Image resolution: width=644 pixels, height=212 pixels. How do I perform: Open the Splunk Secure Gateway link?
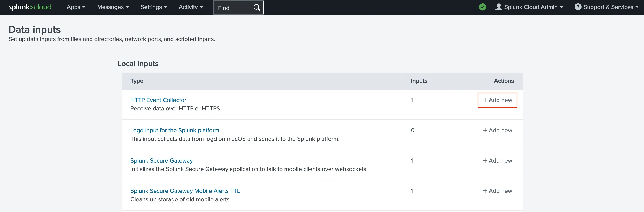click(x=162, y=160)
